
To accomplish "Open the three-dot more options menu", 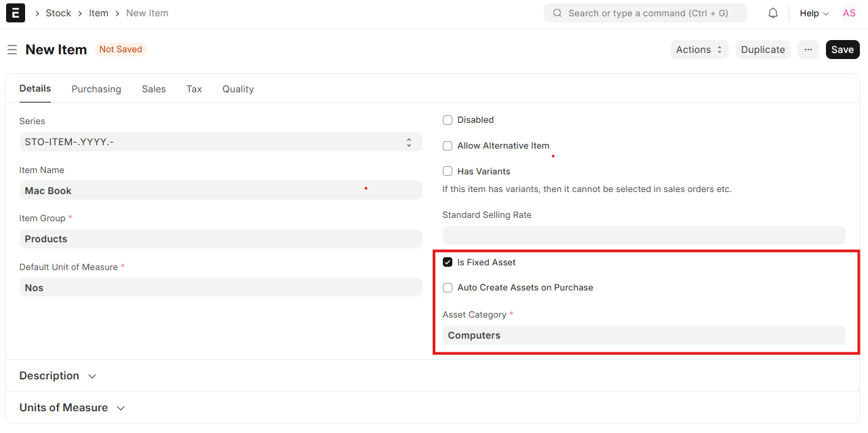I will pyautogui.click(x=808, y=50).
